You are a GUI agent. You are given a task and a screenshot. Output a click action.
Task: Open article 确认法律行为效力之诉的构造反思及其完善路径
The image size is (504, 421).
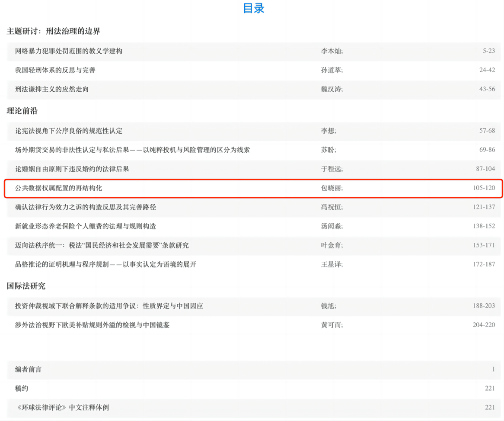point(86,207)
